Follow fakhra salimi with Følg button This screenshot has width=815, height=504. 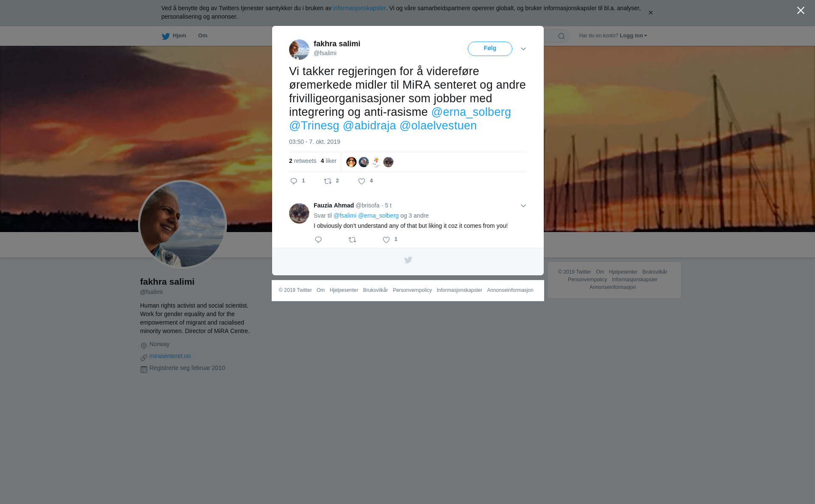pos(490,49)
